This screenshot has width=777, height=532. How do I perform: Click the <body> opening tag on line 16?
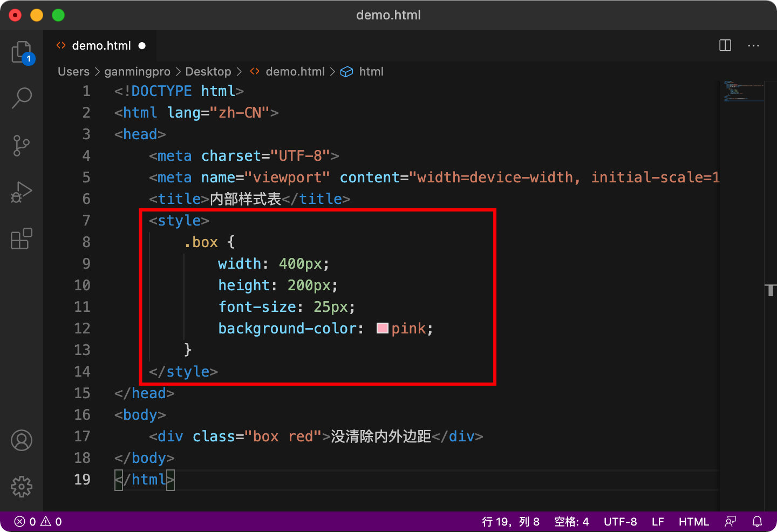tap(140, 415)
